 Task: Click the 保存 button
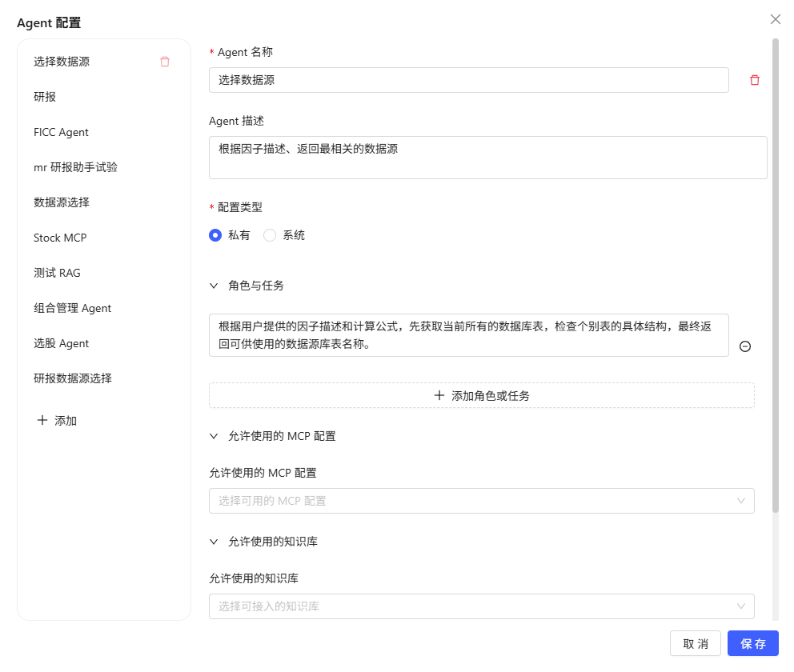(752, 644)
